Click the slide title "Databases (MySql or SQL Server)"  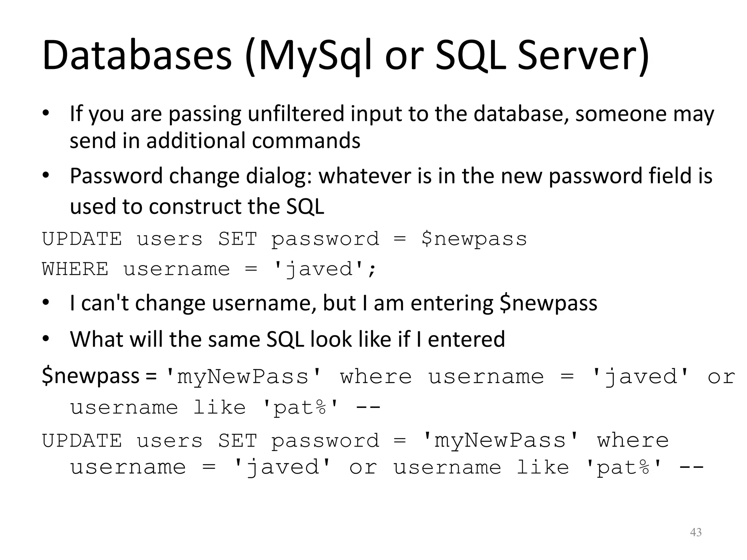click(345, 56)
